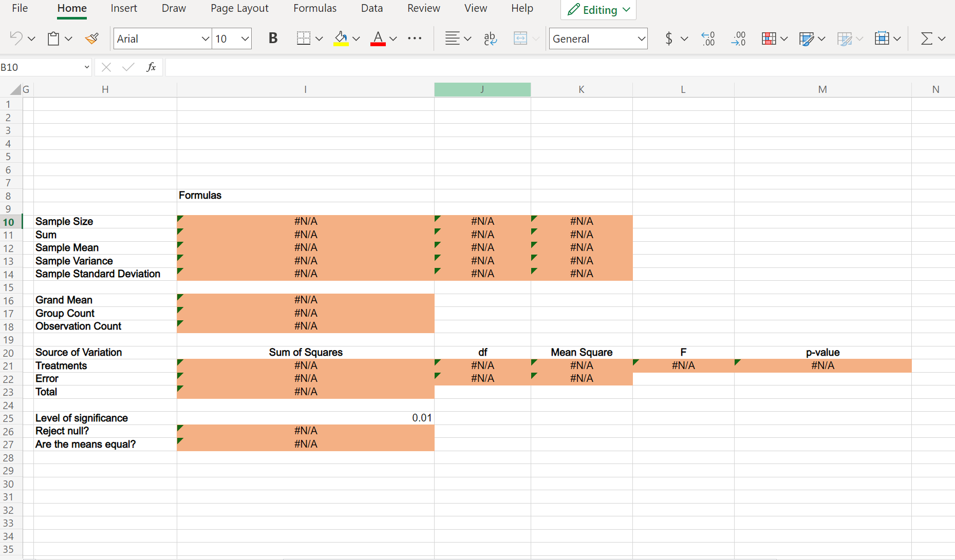Expand the Undo dropdown arrow
The width and height of the screenshot is (955, 560).
[x=31, y=38]
